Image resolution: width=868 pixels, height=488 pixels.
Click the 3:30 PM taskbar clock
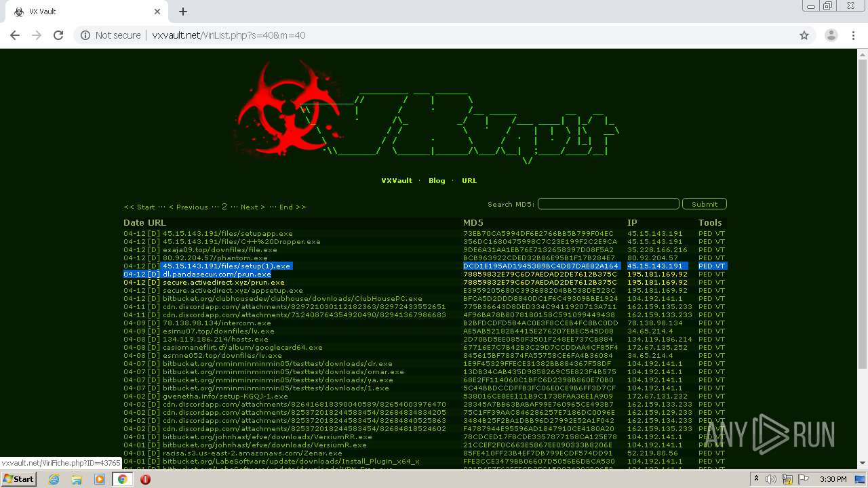[x=833, y=479]
